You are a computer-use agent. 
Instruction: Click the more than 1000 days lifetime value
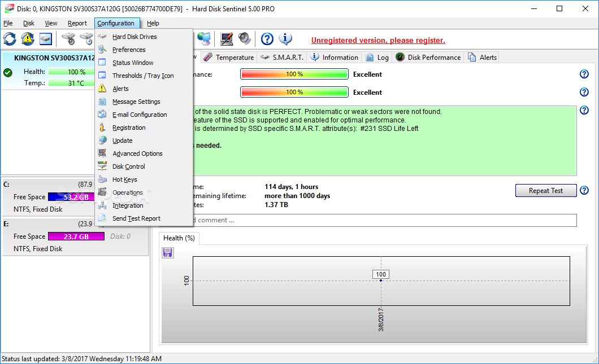point(297,196)
